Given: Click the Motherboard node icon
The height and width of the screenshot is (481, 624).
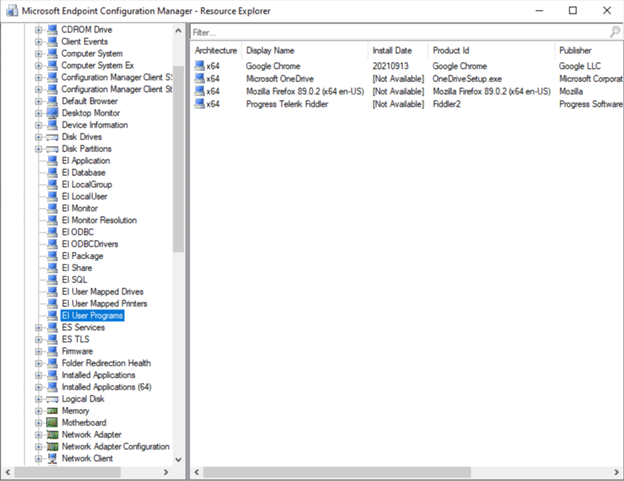Looking at the screenshot, I should click(x=52, y=423).
